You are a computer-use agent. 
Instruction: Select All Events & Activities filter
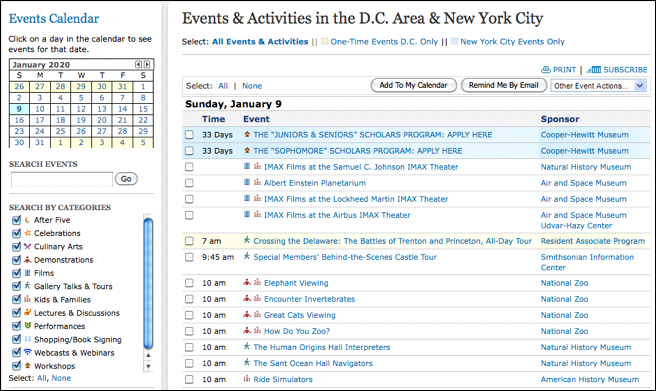[260, 41]
